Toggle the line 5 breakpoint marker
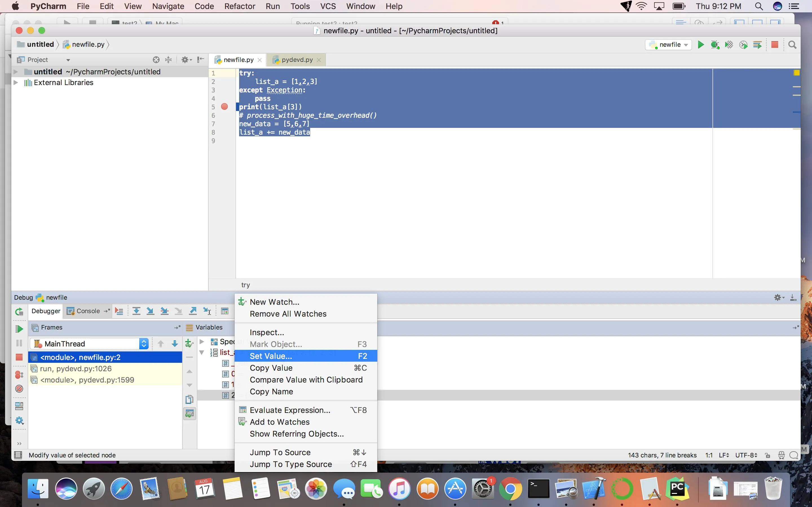Viewport: 812px width, 507px height. (x=224, y=107)
